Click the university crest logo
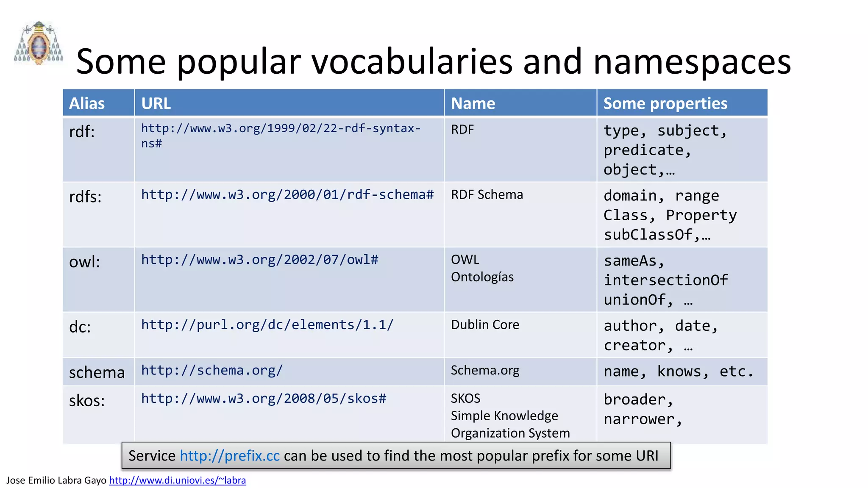This screenshot has height=488, width=868. [x=39, y=44]
